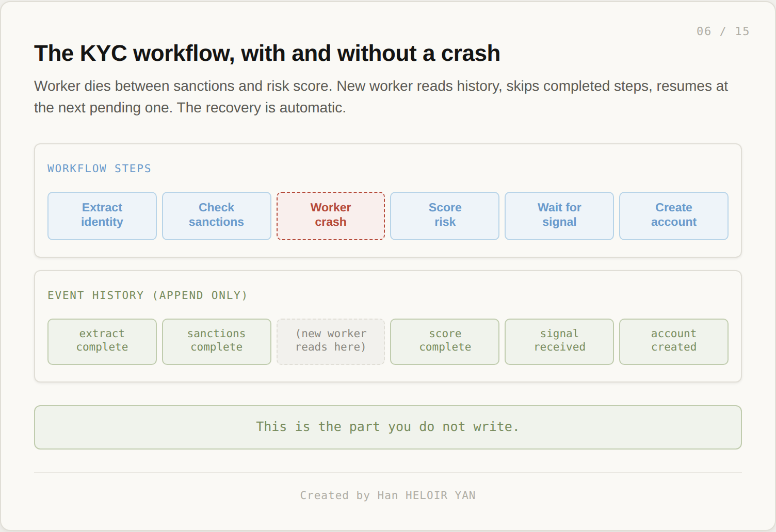Click the Extract identity step box
Screen dimensions: 776x532
[x=102, y=215]
